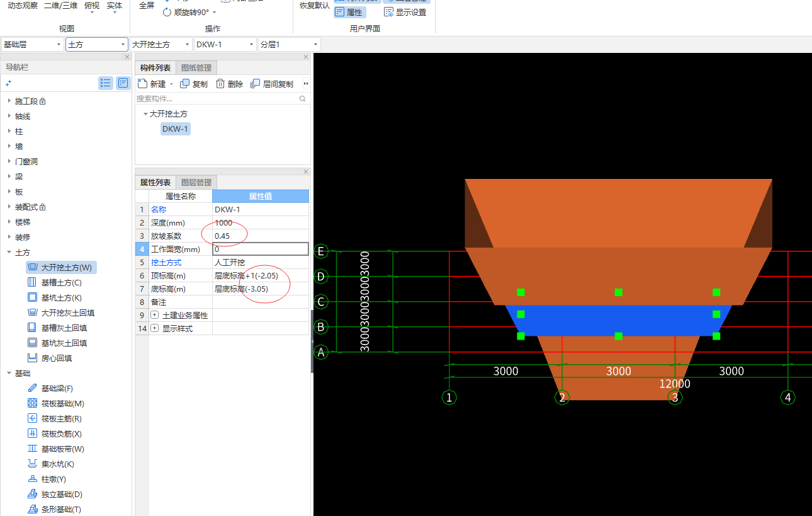The image size is (812, 516).
Task: Select 条形基础(T) component type
Action: tap(54, 509)
